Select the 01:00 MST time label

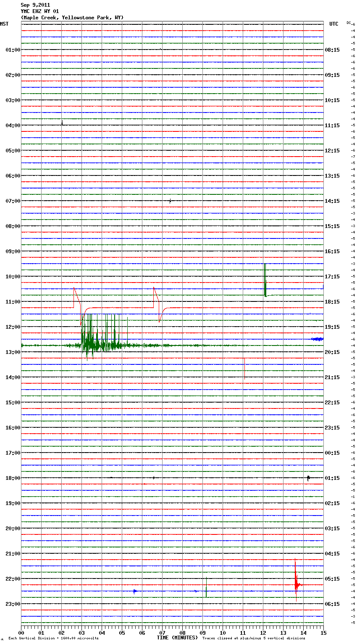[13, 50]
